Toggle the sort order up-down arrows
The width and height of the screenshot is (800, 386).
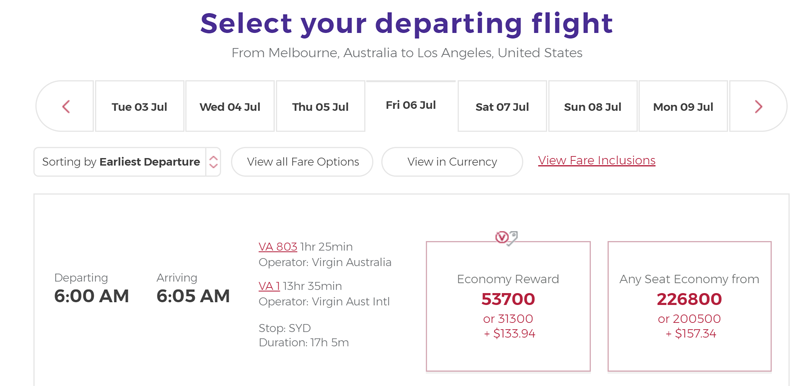[x=213, y=162]
